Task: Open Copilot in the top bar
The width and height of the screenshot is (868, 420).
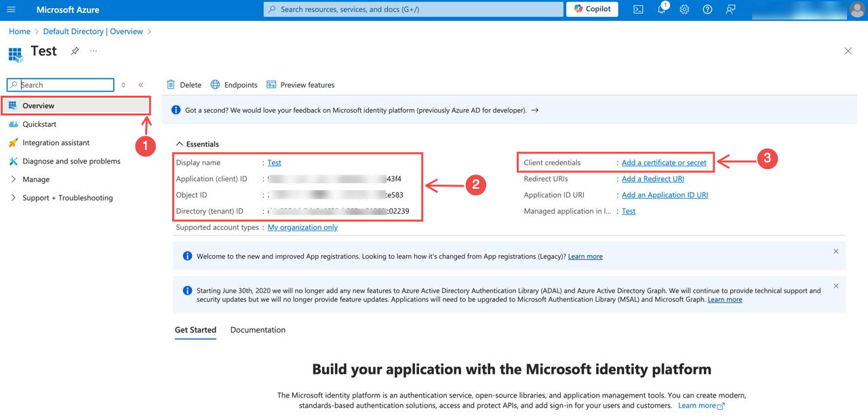Action: click(x=591, y=9)
